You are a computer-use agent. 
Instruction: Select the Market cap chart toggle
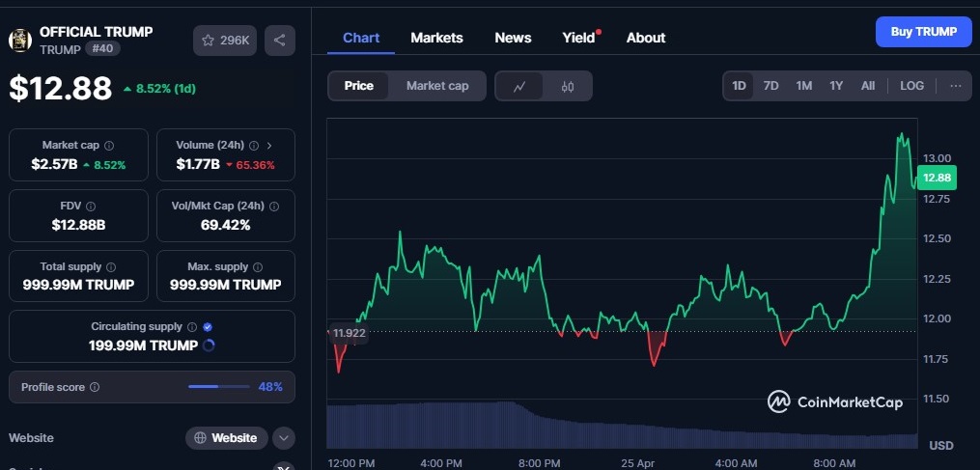coord(437,86)
